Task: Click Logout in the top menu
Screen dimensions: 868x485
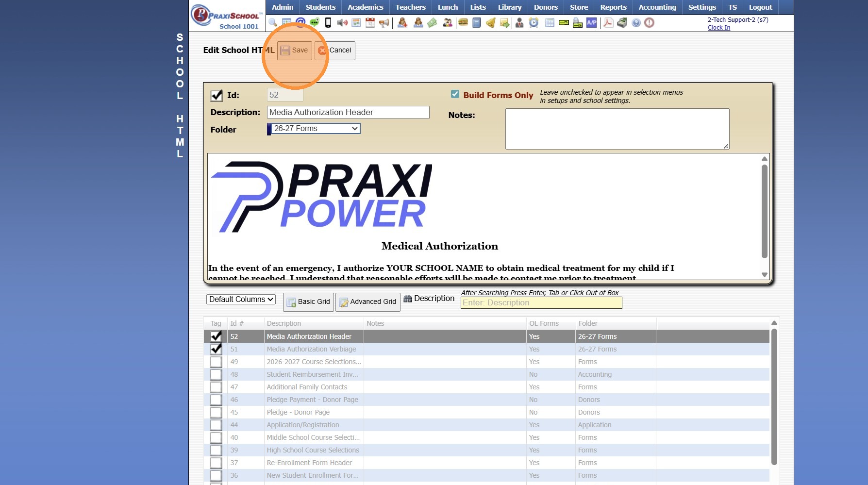Action: (x=760, y=7)
